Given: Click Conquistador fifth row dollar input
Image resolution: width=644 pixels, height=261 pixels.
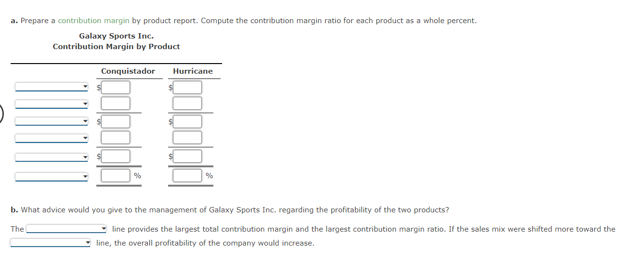Looking at the screenshot, I should pos(116,156).
